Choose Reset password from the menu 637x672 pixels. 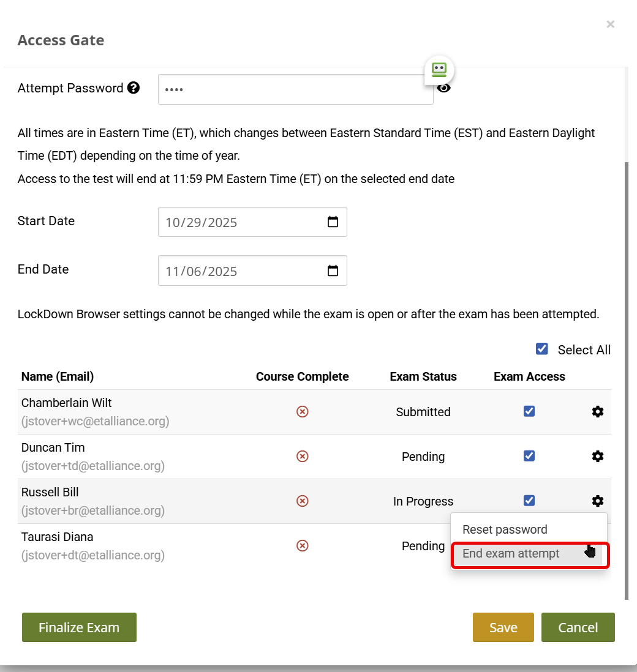click(x=505, y=530)
